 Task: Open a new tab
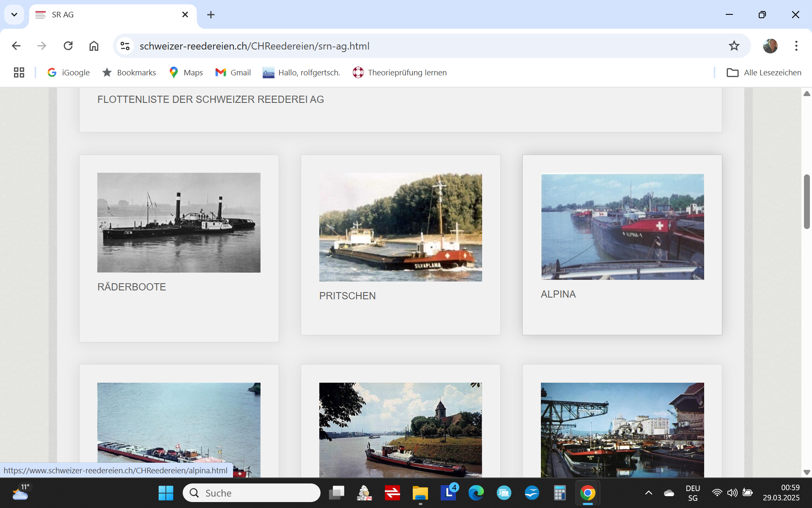pyautogui.click(x=211, y=15)
